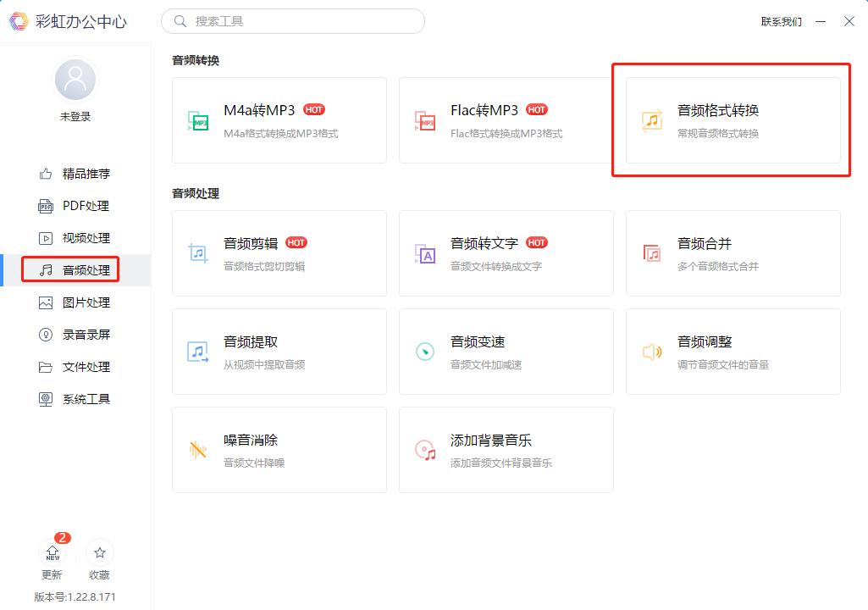Click the 搜索工具 search field

tap(292, 20)
